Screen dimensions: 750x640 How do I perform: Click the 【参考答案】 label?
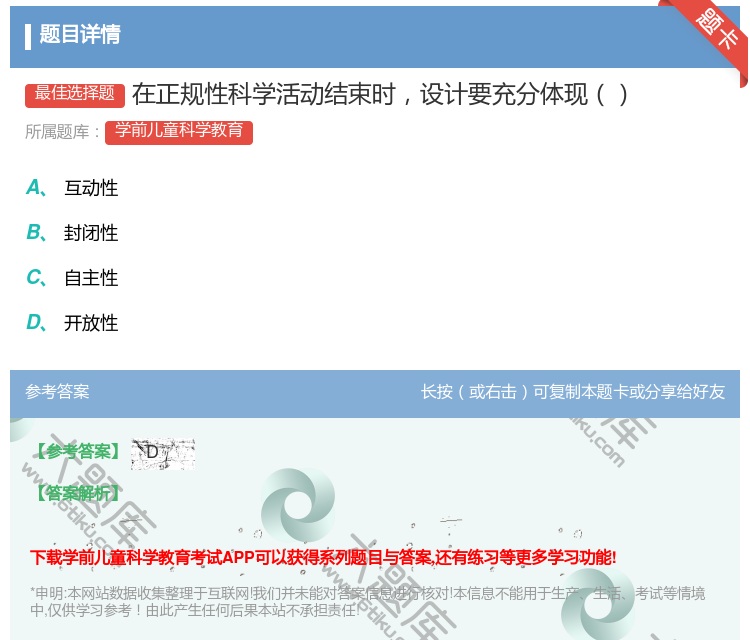pyautogui.click(x=77, y=451)
